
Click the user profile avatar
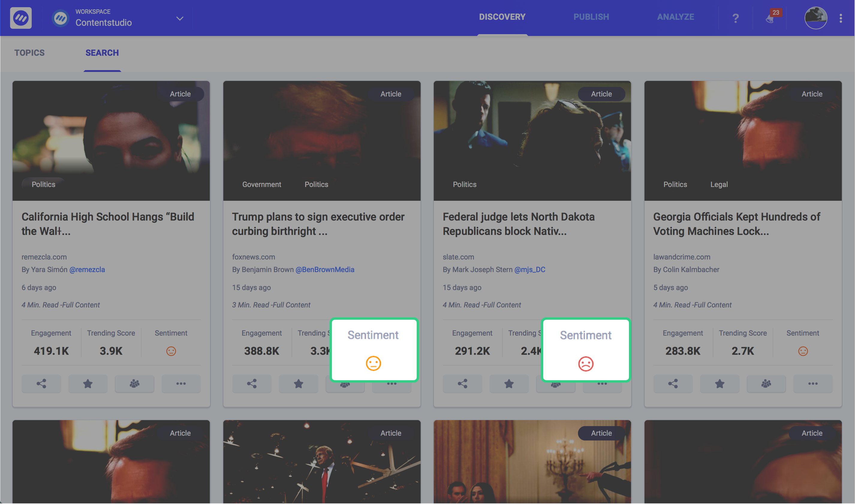pos(816,18)
